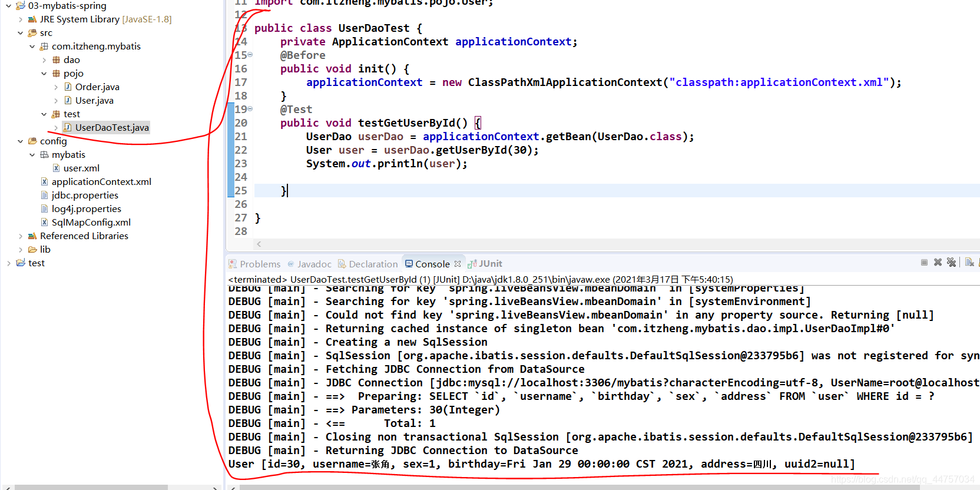
Task: Click line 25 in the editor
Action: point(617,190)
